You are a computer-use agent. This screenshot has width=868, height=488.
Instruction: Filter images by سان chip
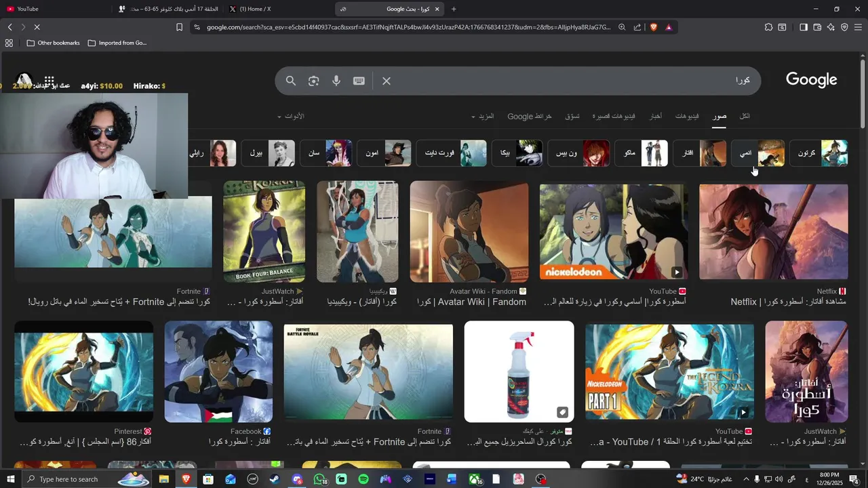click(x=326, y=153)
